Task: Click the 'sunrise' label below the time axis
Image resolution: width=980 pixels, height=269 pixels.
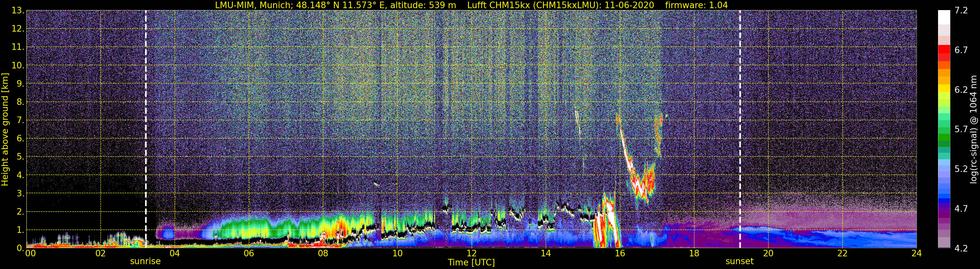Action: click(145, 262)
